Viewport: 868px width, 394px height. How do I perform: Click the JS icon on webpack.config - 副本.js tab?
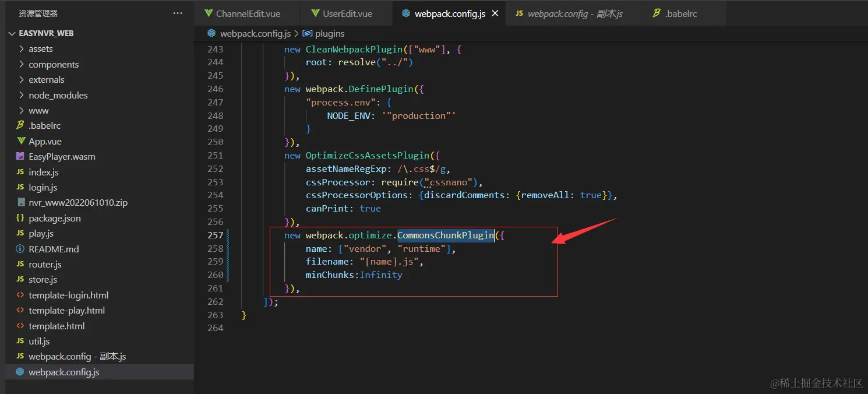coord(519,13)
